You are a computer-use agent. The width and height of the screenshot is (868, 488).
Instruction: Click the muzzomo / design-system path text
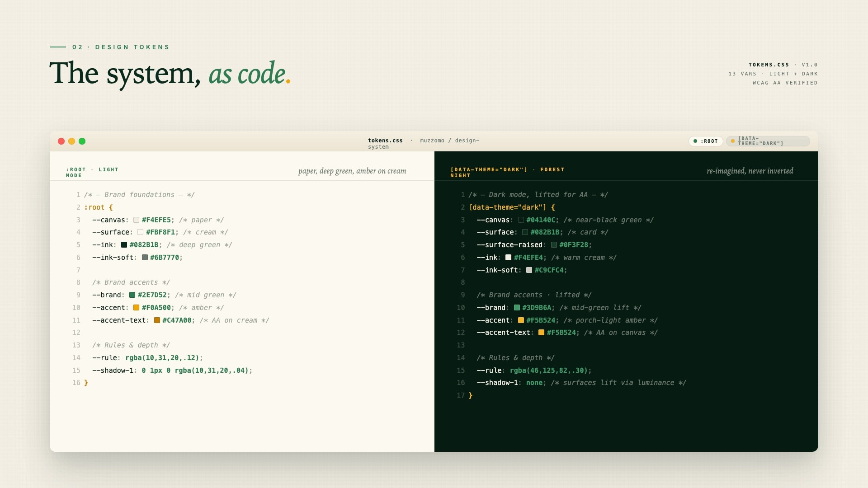click(424, 144)
